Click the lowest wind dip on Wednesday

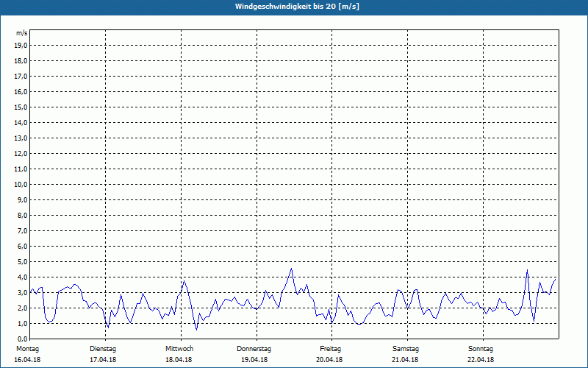tap(196, 330)
